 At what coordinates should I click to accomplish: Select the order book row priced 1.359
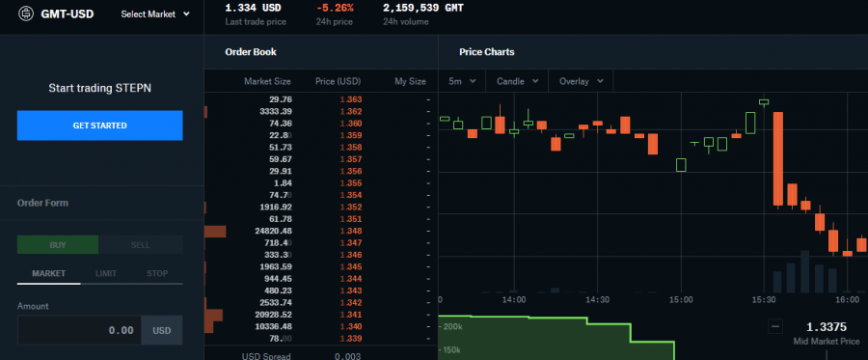321,135
